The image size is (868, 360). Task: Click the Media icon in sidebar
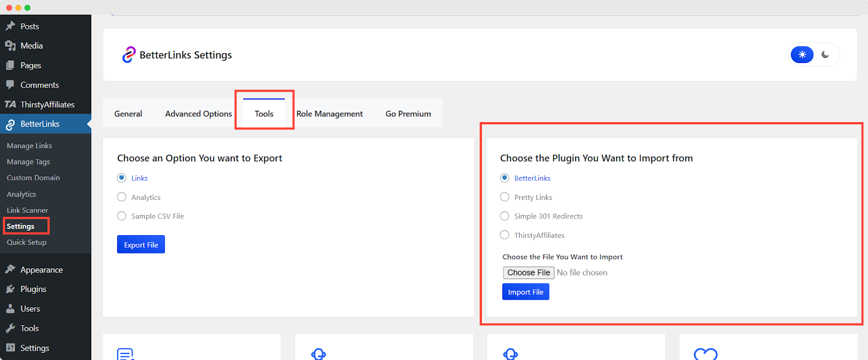click(10, 46)
